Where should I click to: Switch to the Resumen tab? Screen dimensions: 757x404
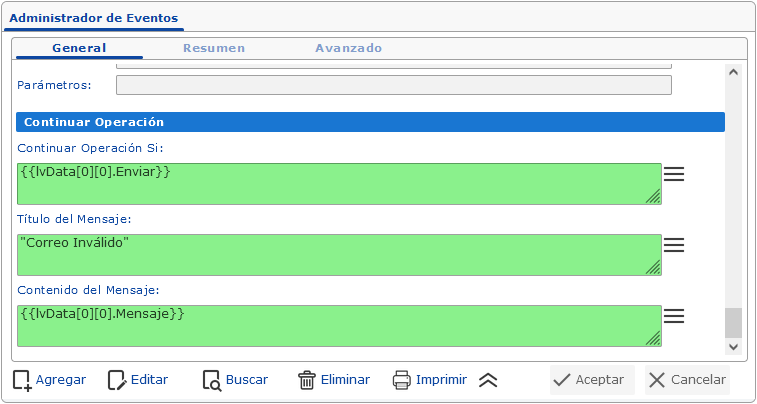[x=214, y=48]
